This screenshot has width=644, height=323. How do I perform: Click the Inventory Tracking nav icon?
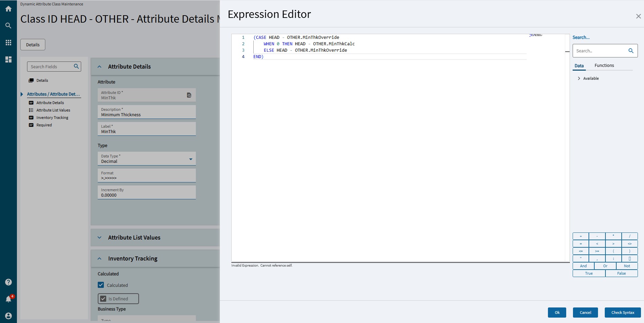pyautogui.click(x=31, y=118)
